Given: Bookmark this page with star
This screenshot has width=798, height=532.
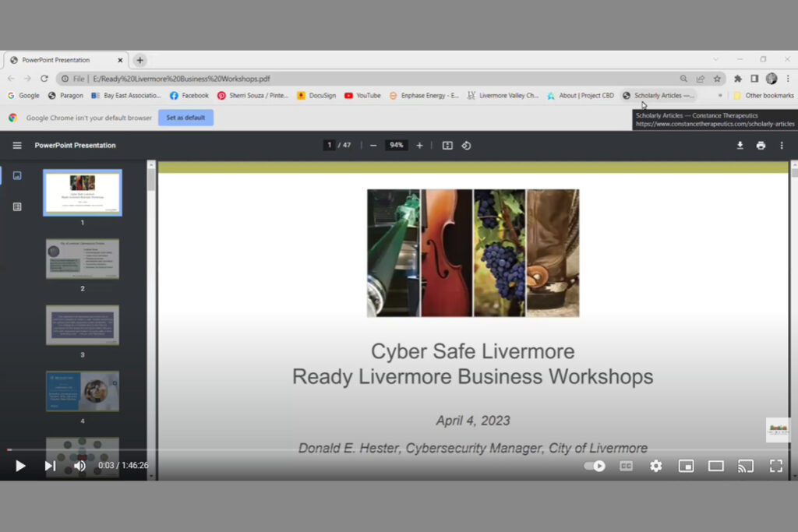Looking at the screenshot, I should [717, 79].
